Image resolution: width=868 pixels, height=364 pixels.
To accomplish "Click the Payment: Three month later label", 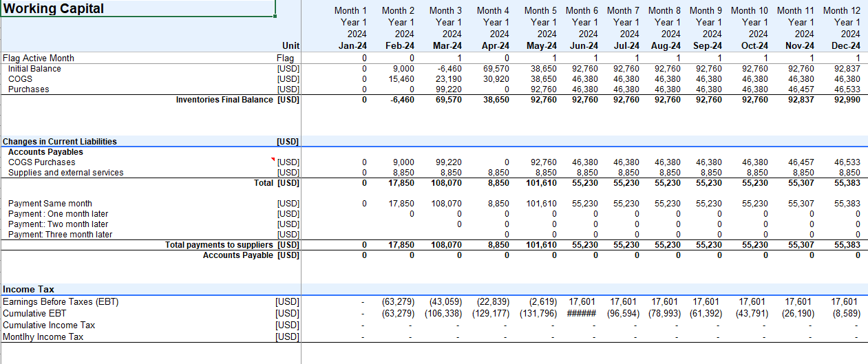I will point(60,235).
